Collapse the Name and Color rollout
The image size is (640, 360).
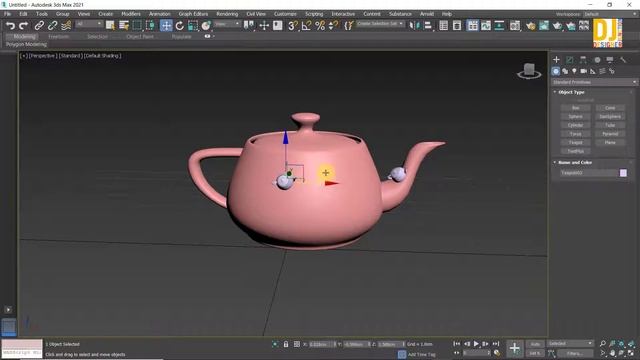coord(555,162)
